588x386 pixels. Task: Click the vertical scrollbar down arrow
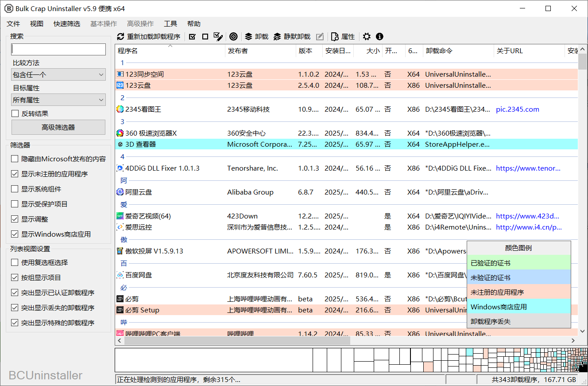click(x=582, y=332)
